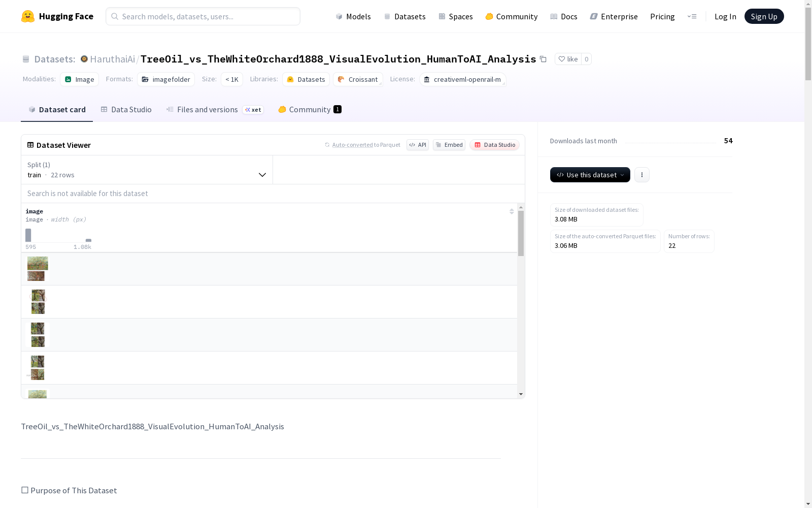This screenshot has width=812, height=508.
Task: Select the imagefolder format tag
Action: pyautogui.click(x=166, y=79)
